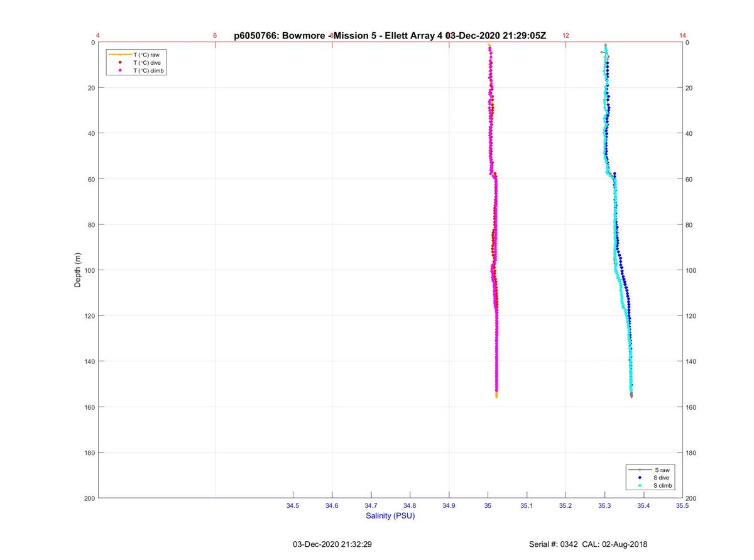
Task: Click the left depth axis tick 60
Action: pyautogui.click(x=91, y=179)
